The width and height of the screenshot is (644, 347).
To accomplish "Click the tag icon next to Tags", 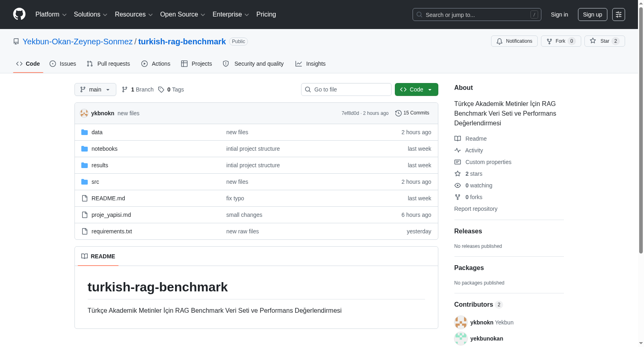I will 161,89.
